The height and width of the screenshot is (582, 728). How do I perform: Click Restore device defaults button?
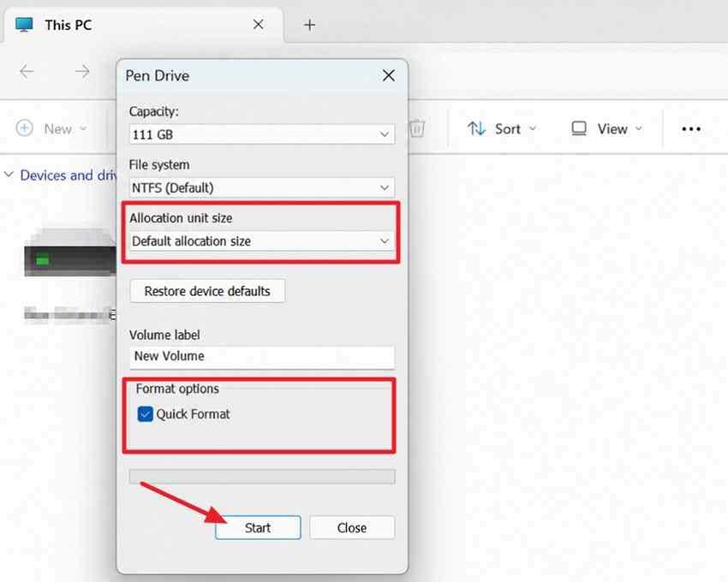point(207,291)
